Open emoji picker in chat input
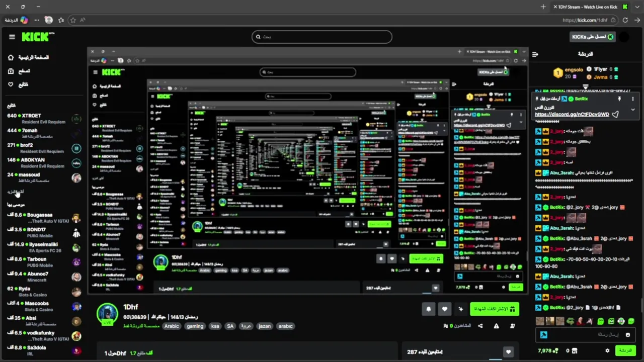644x362 pixels. click(627, 335)
